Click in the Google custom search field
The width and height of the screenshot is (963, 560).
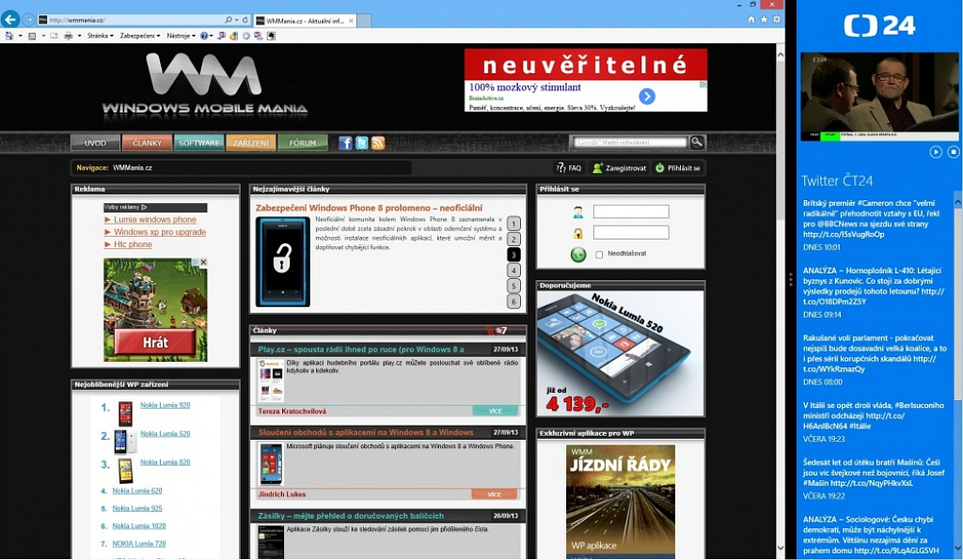pyautogui.click(x=630, y=142)
